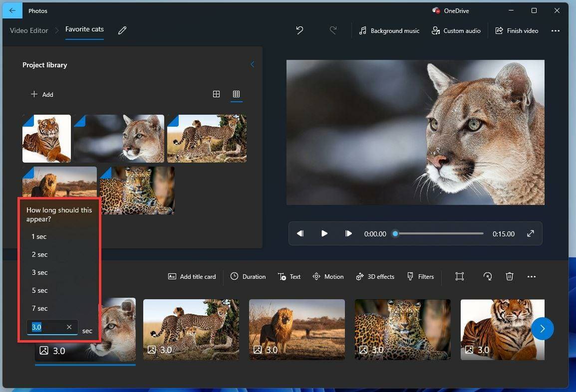
Task: Switch library to large thumbnail grid view
Action: (216, 94)
